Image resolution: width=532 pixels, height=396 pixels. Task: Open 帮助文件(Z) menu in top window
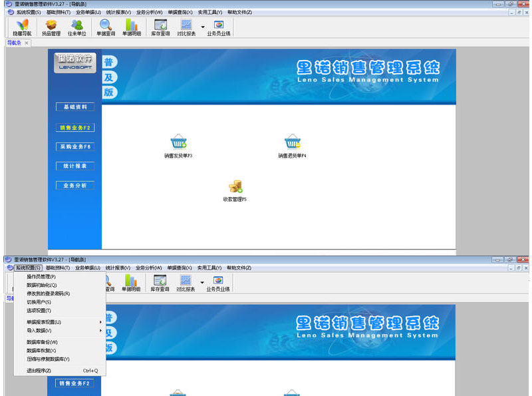coord(239,12)
